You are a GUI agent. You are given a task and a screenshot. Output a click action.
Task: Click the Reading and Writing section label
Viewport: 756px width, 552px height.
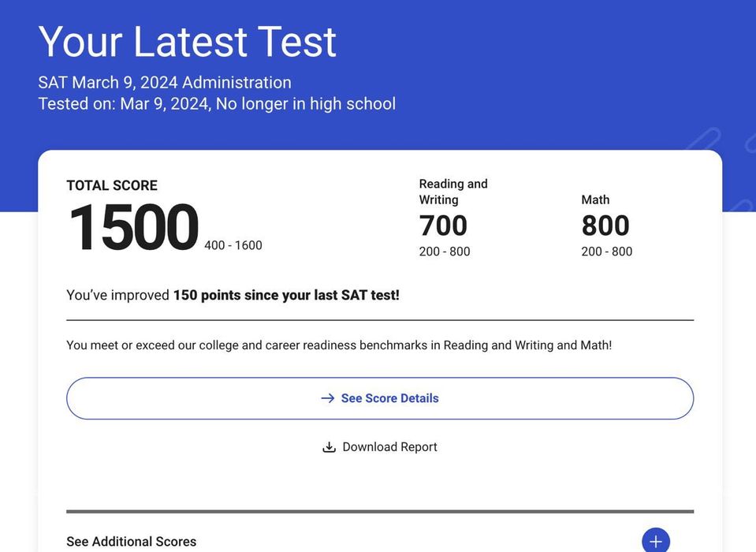coord(453,192)
